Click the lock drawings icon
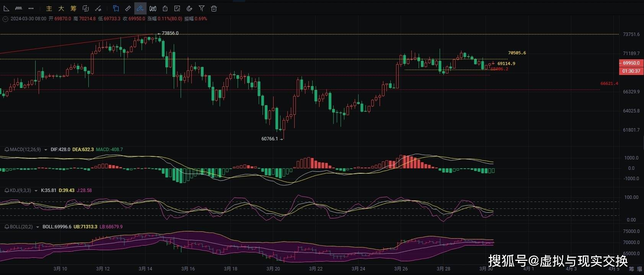The height and width of the screenshot is (275, 644). (165, 8)
